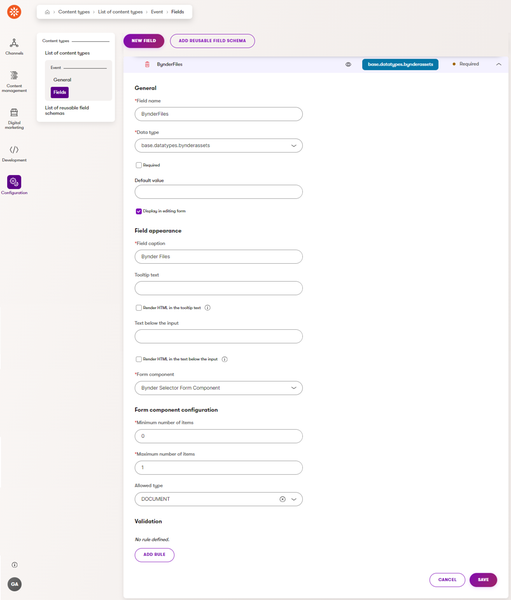The height and width of the screenshot is (600, 511).
Task: Open Event breadcrumb
Action: 157,12
